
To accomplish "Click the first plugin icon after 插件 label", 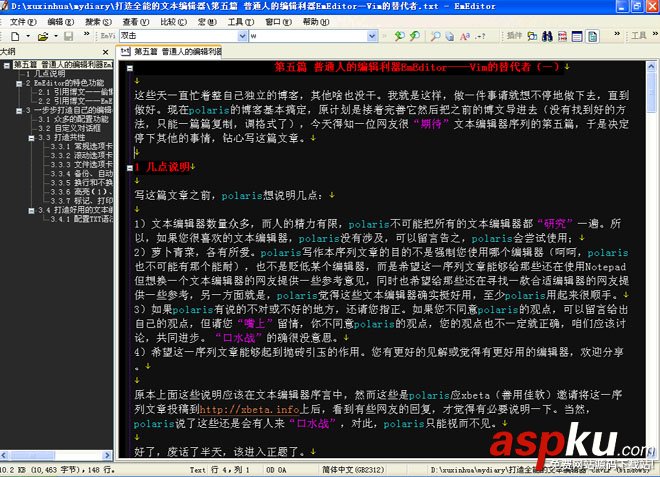I will coord(532,36).
